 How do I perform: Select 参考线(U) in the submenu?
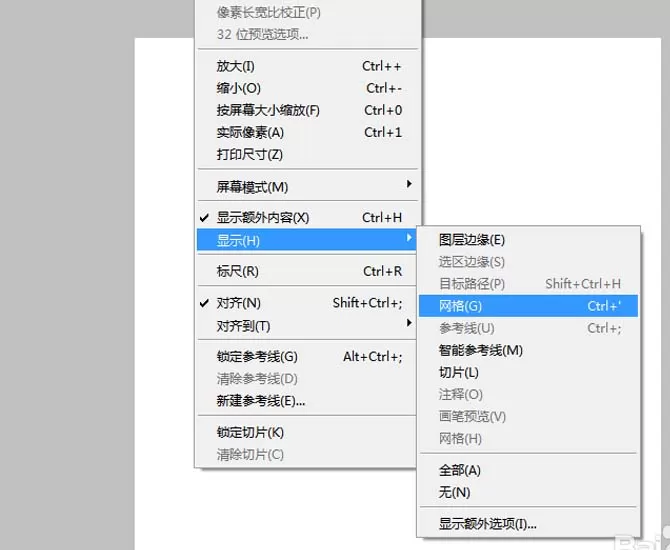pos(528,328)
